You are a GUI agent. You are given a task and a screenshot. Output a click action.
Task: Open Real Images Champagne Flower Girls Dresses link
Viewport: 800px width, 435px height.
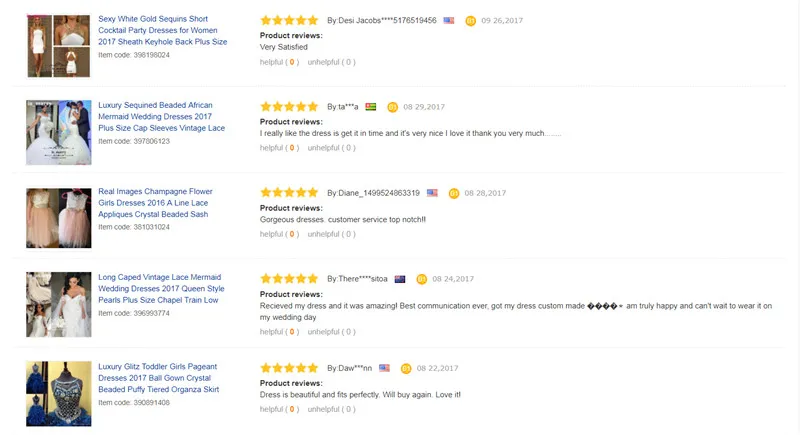tap(155, 202)
